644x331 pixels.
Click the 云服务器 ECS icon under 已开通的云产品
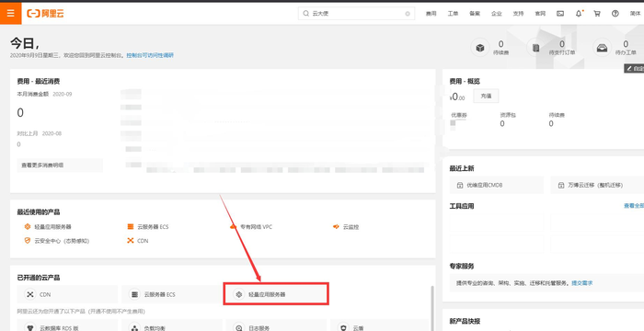(134, 294)
